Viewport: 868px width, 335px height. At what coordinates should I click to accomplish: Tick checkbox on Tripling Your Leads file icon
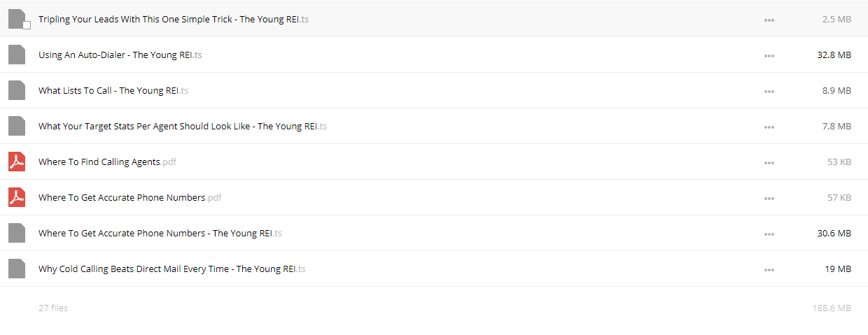point(27,25)
